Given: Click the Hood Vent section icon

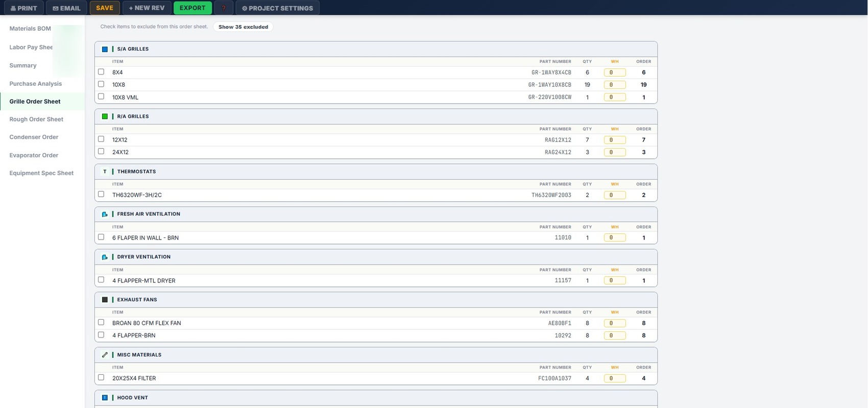Looking at the screenshot, I should [105, 398].
